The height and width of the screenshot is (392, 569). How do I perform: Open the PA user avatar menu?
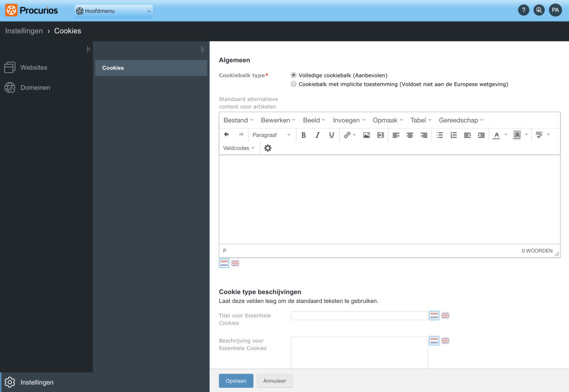tap(555, 10)
